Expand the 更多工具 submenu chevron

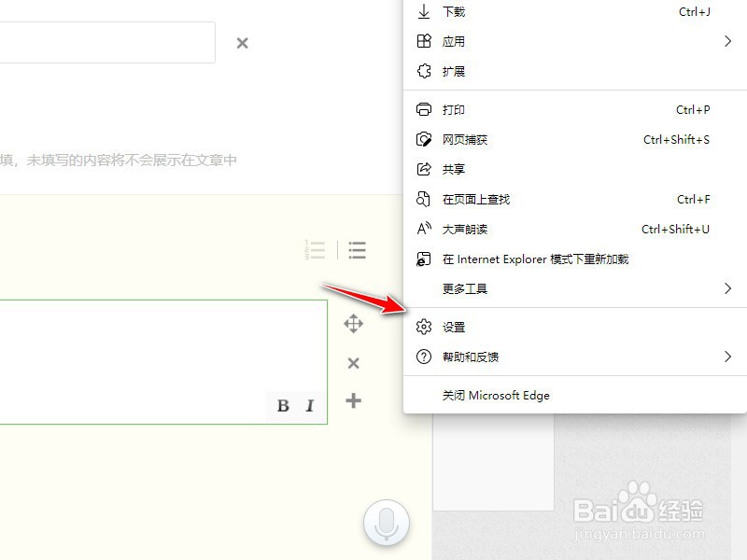pyautogui.click(x=727, y=288)
